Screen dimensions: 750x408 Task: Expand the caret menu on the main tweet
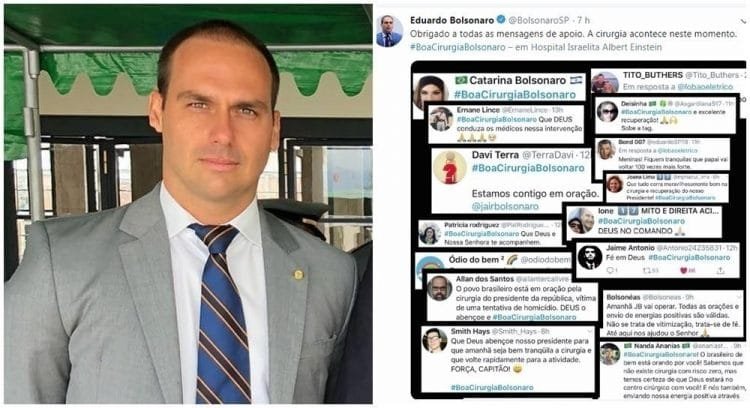tap(743, 22)
